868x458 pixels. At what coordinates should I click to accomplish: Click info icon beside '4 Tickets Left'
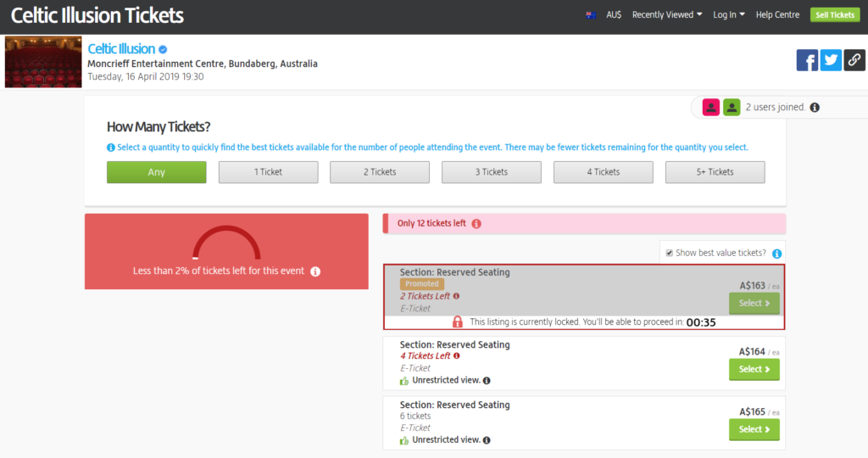pyautogui.click(x=457, y=356)
